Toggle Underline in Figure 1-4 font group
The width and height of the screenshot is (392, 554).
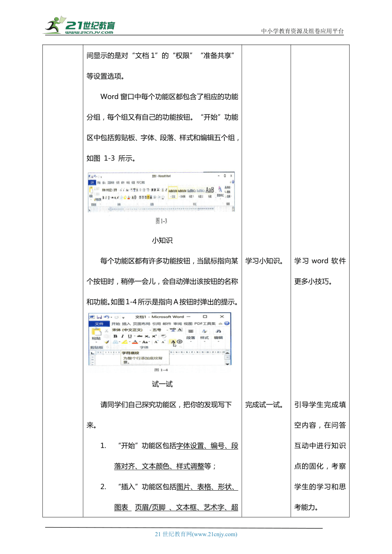[129, 336]
